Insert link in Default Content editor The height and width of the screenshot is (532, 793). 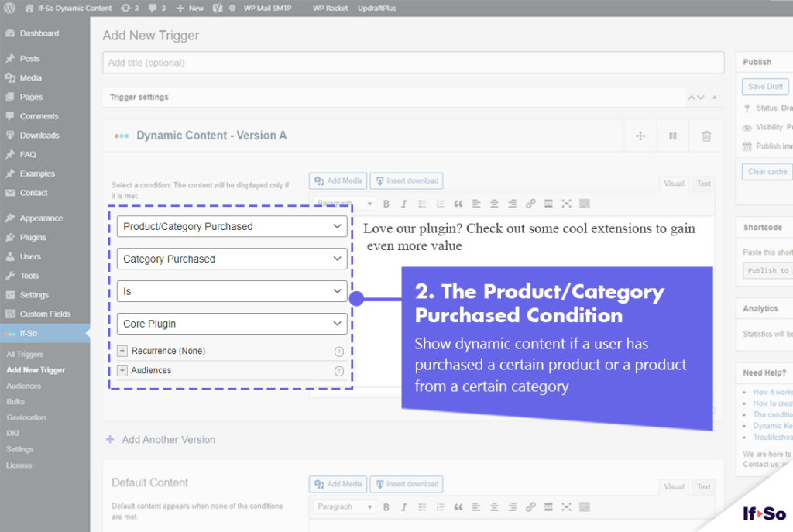[x=530, y=506]
